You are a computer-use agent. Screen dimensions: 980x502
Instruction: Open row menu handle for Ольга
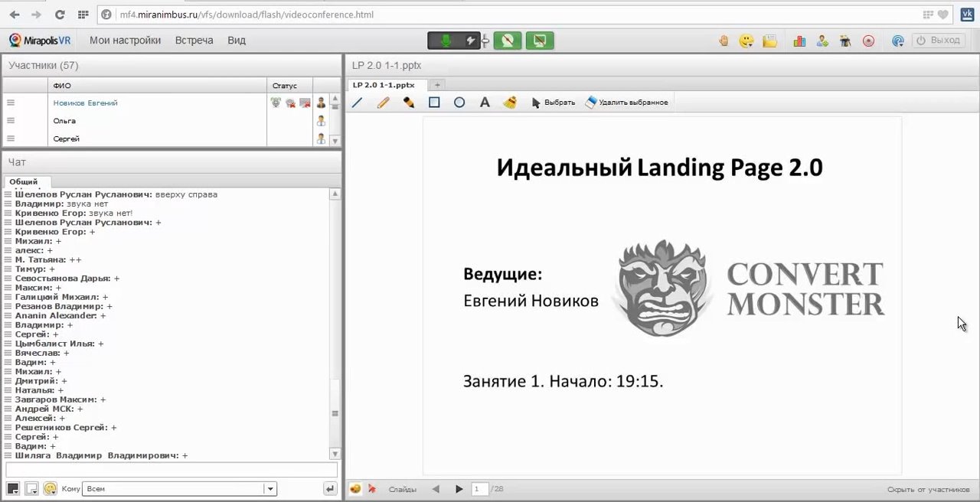click(x=11, y=121)
